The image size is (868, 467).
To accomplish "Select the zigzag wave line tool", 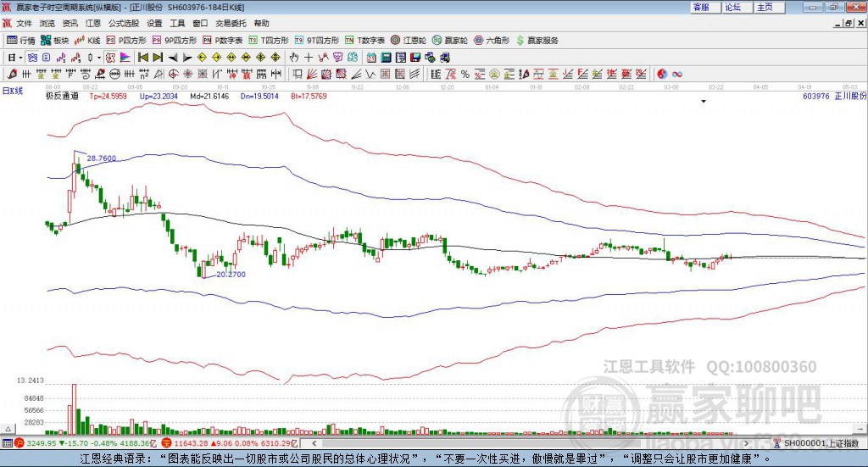I will pos(370,74).
